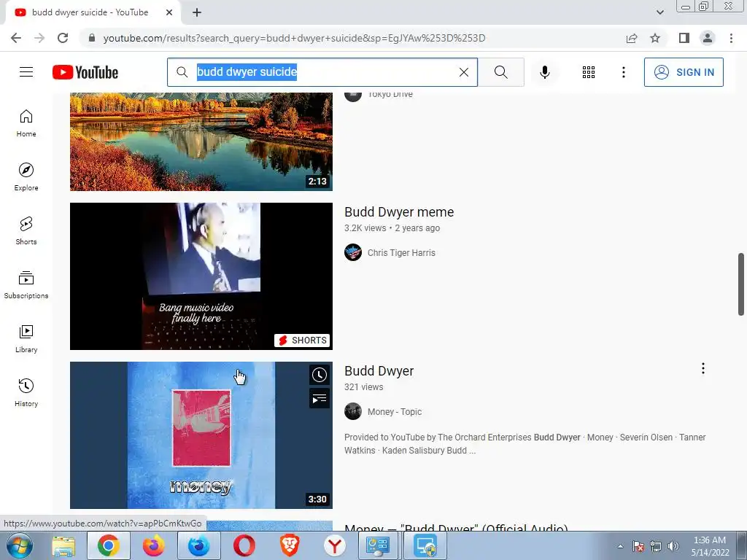
Task: Open 'Money - Topic' channel link
Action: coord(395,412)
